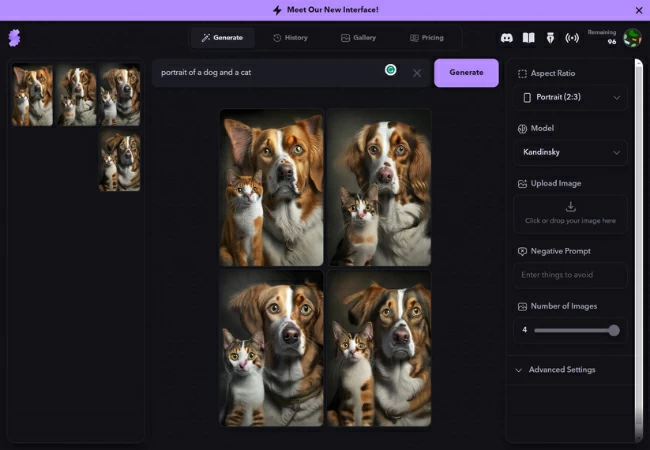Click the Number of Images slider handle

point(614,330)
